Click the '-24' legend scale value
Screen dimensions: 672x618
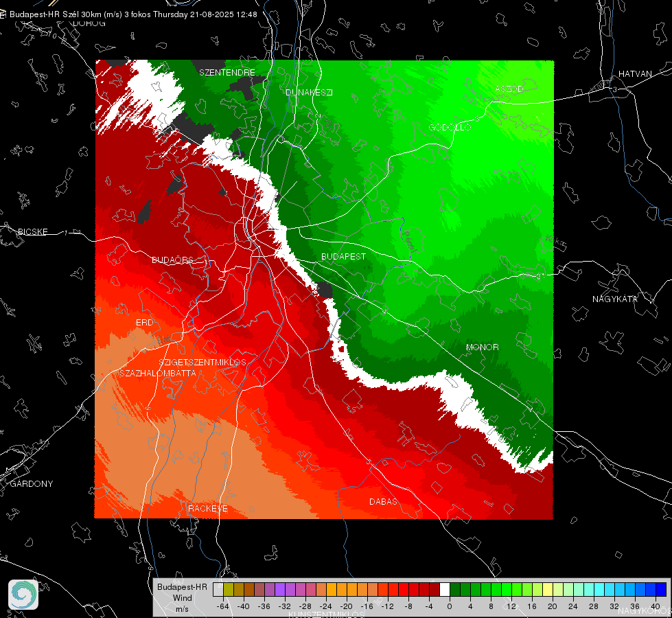pos(325,606)
